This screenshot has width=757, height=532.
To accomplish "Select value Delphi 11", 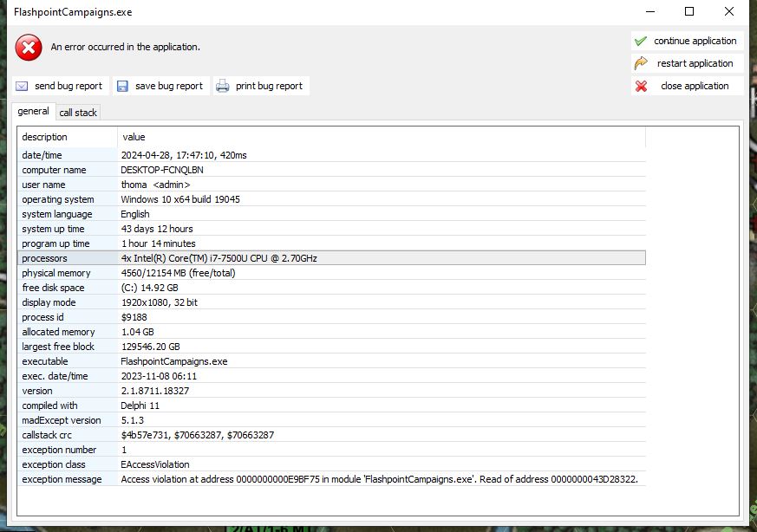I will tap(140, 405).
